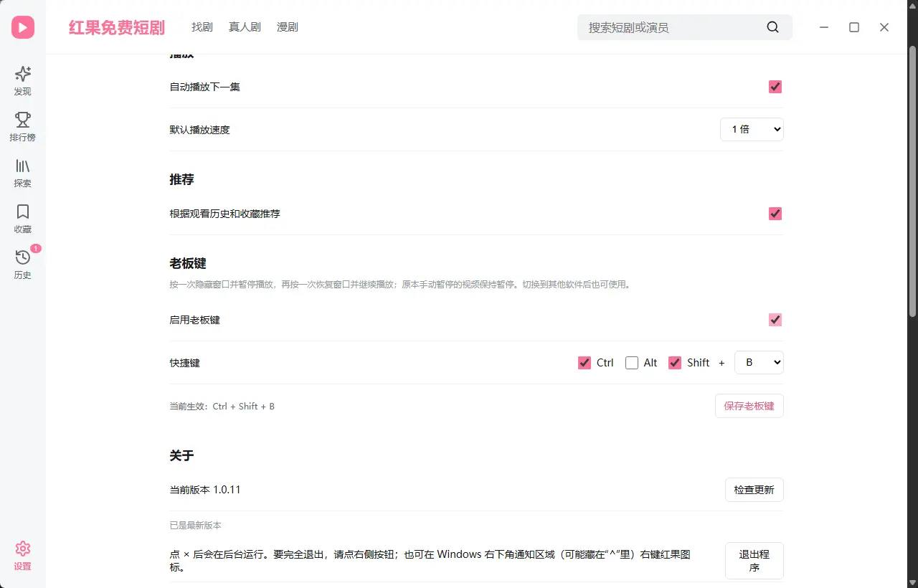Image resolution: width=918 pixels, height=588 pixels.
Task: Click the 老板键 section heading
Action: [188, 264]
